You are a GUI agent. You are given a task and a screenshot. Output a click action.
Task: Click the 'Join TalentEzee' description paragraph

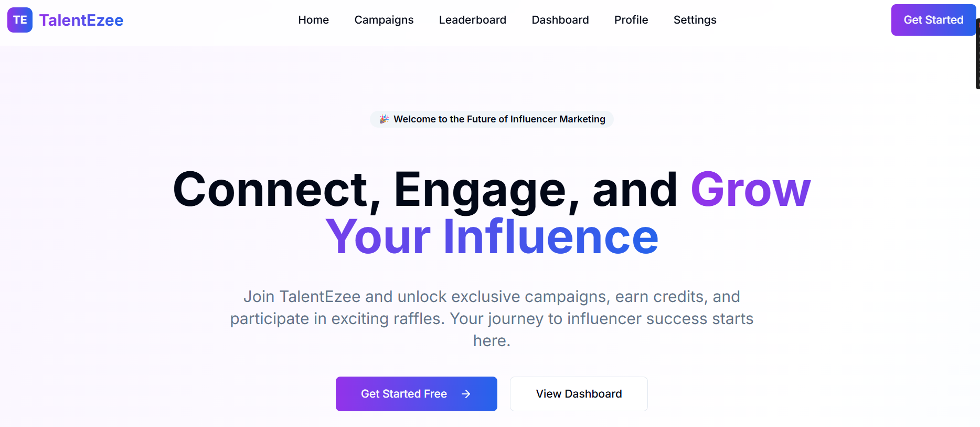click(x=492, y=318)
